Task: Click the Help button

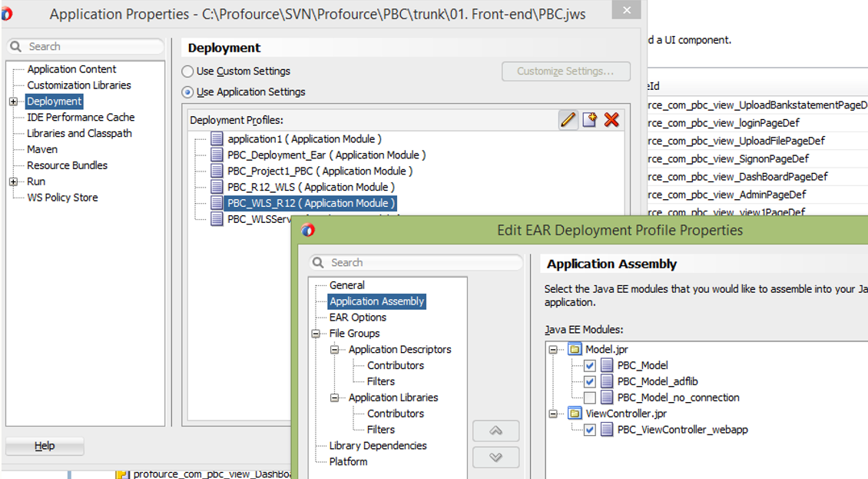Action: pos(45,446)
